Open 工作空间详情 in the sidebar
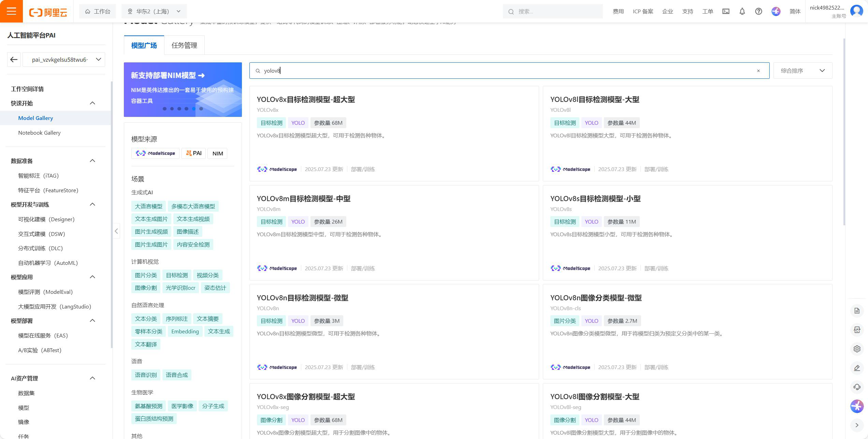 pyautogui.click(x=27, y=89)
